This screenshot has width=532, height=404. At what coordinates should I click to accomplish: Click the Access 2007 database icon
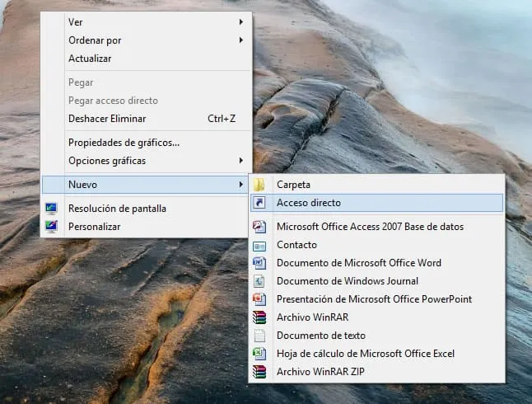(x=259, y=227)
